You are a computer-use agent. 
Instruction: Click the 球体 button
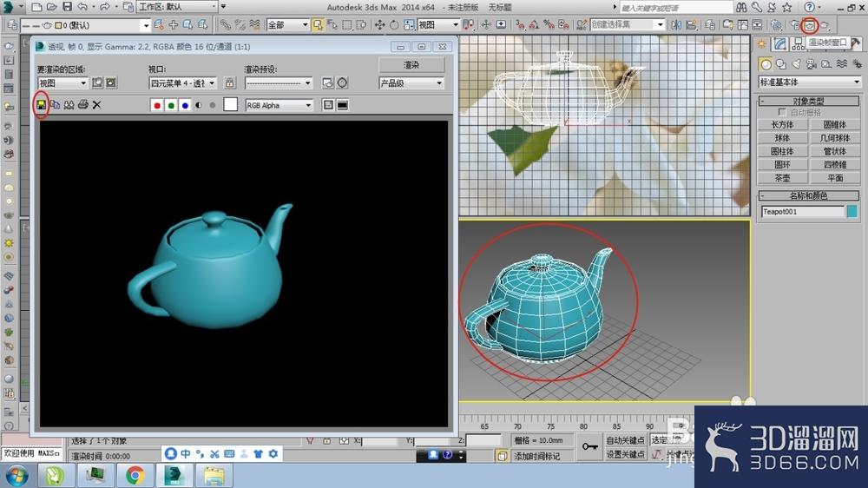782,138
